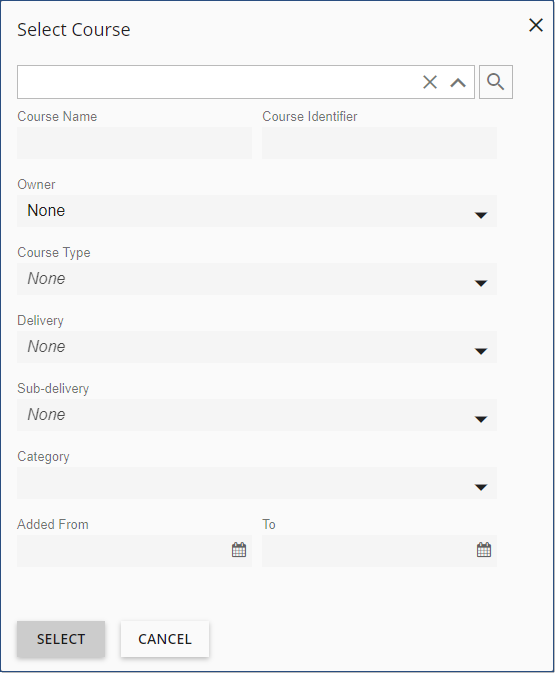Focus the Course Name field

pyautogui.click(x=134, y=143)
